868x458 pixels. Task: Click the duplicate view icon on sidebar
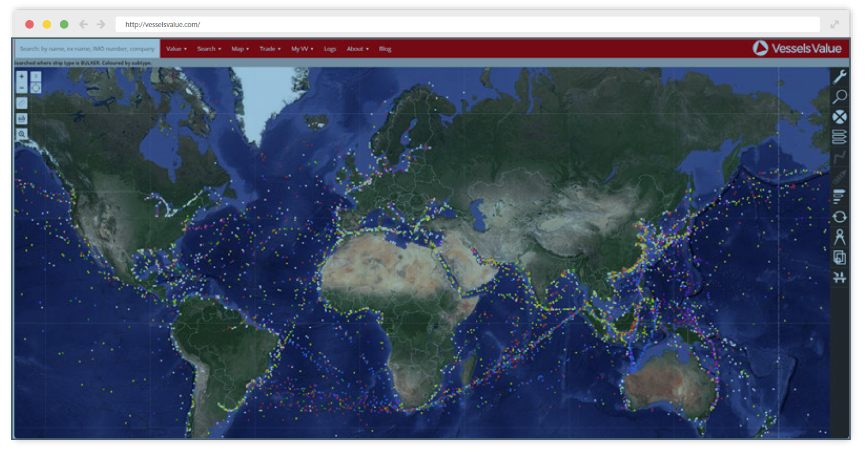[839, 257]
